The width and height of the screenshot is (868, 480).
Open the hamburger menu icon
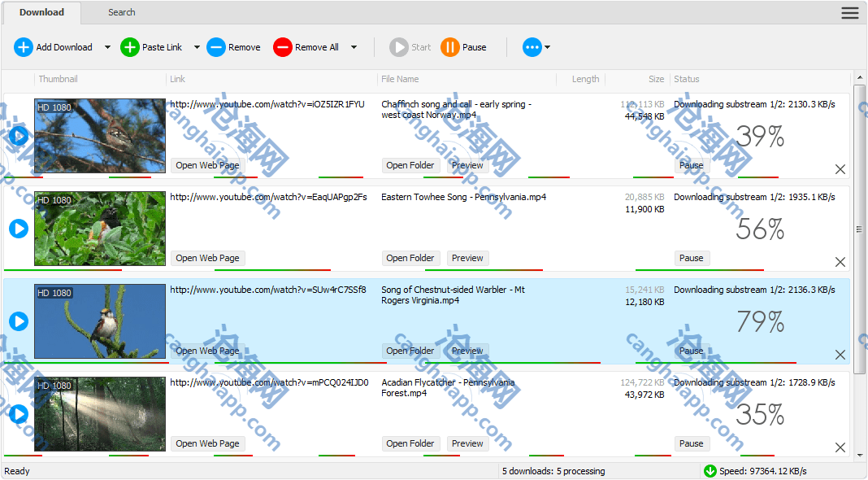(849, 12)
